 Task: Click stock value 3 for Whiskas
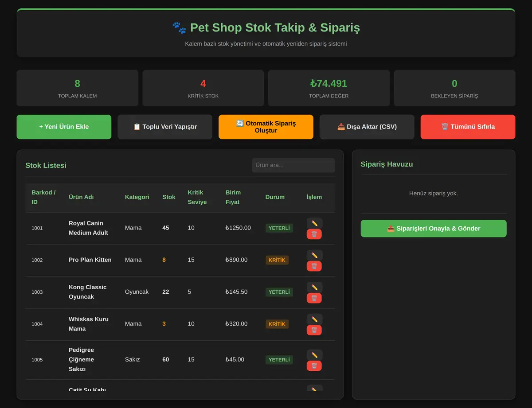point(164,324)
